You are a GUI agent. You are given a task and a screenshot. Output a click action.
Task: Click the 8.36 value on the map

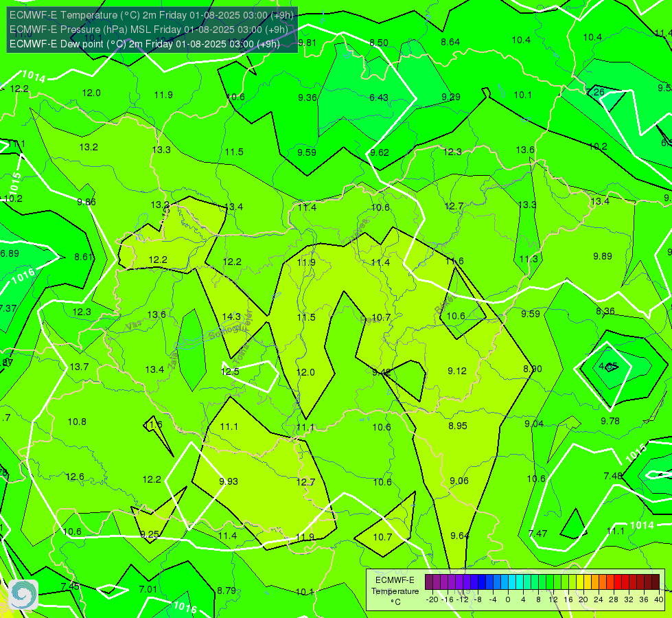(605, 311)
